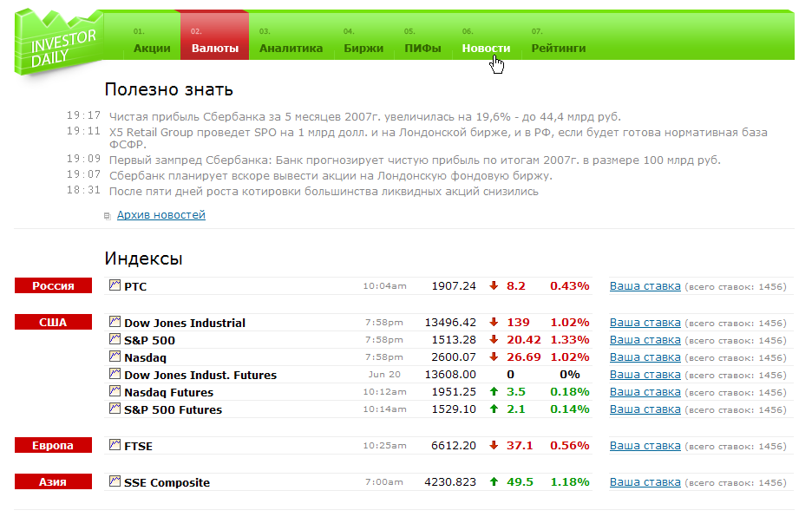812x530 pixels.
Task: Click the Investor Daily logo
Action: 57,38
